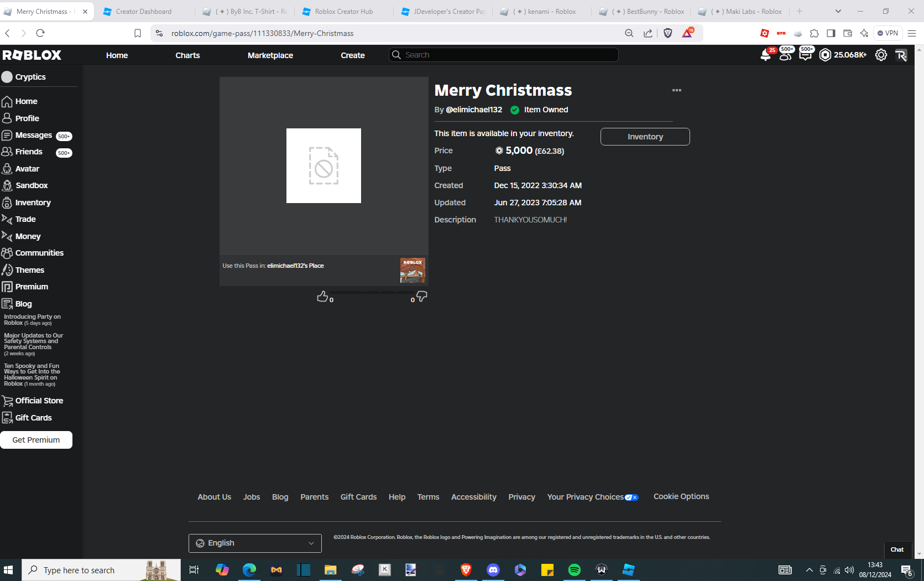924x581 pixels.
Task: Toggle the browser sidebar panel icon
Action: (831, 33)
